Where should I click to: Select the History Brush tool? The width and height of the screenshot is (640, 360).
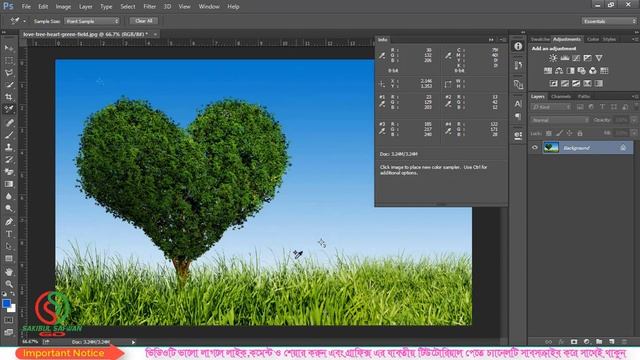click(x=9, y=160)
